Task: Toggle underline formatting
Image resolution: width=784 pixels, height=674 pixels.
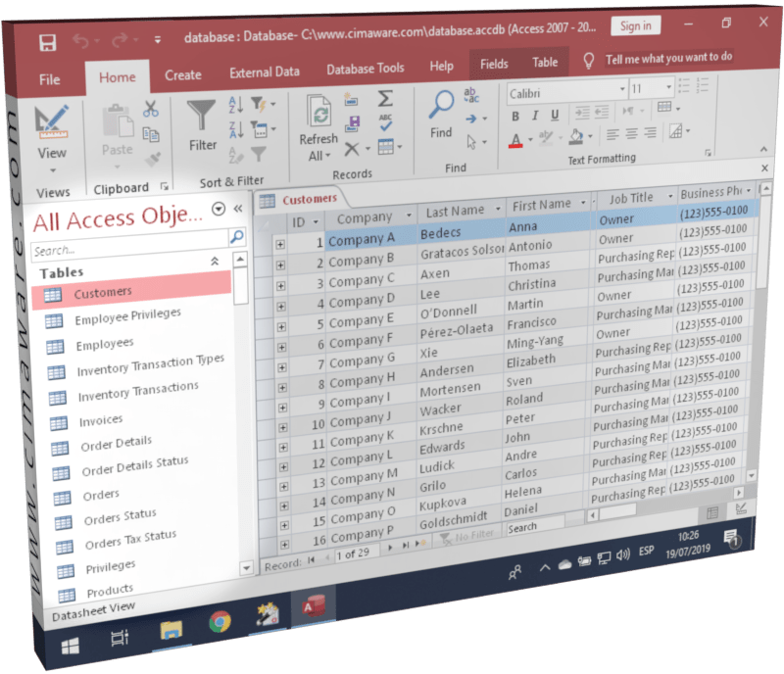Action: (555, 115)
